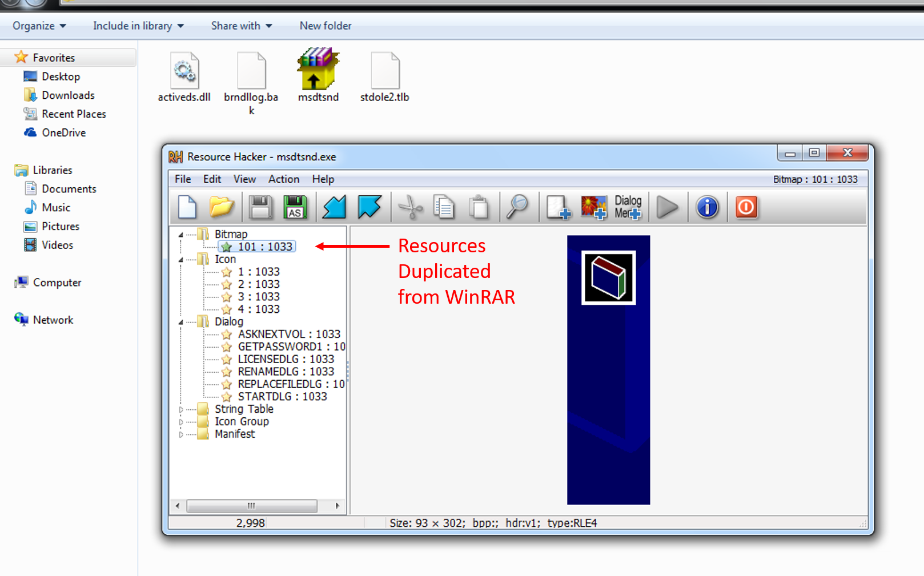Open a file with the folder icon
Viewport: 924px width, 576px height.
[222, 207]
